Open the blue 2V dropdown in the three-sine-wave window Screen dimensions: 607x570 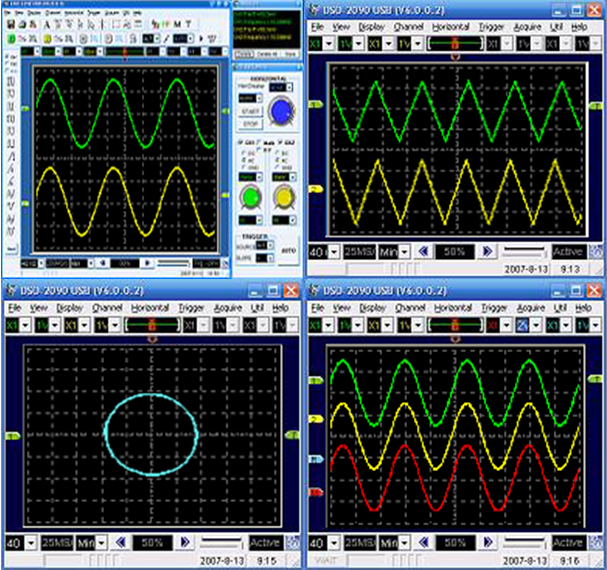(x=536, y=325)
